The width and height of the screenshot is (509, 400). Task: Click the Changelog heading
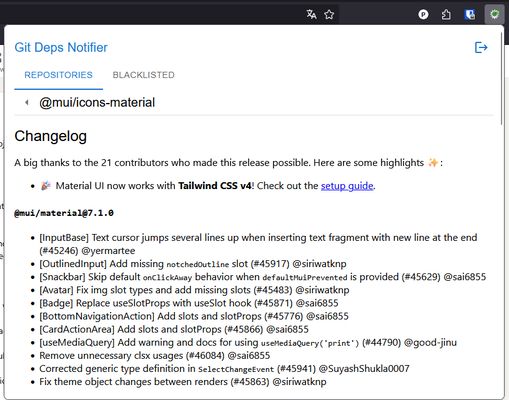50,136
